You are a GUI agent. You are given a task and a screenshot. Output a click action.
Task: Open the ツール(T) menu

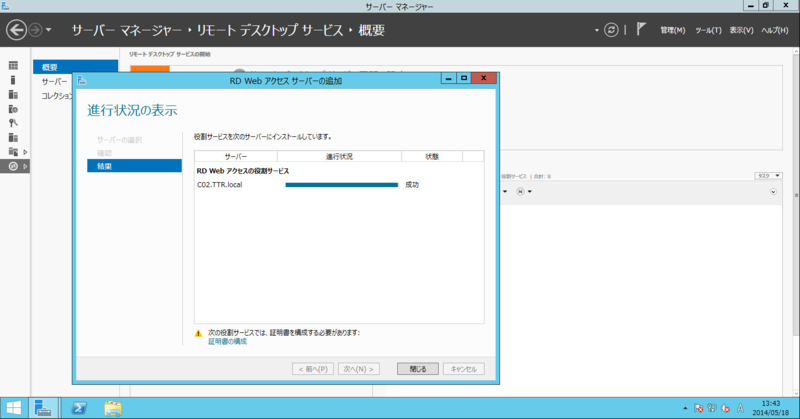pos(708,31)
